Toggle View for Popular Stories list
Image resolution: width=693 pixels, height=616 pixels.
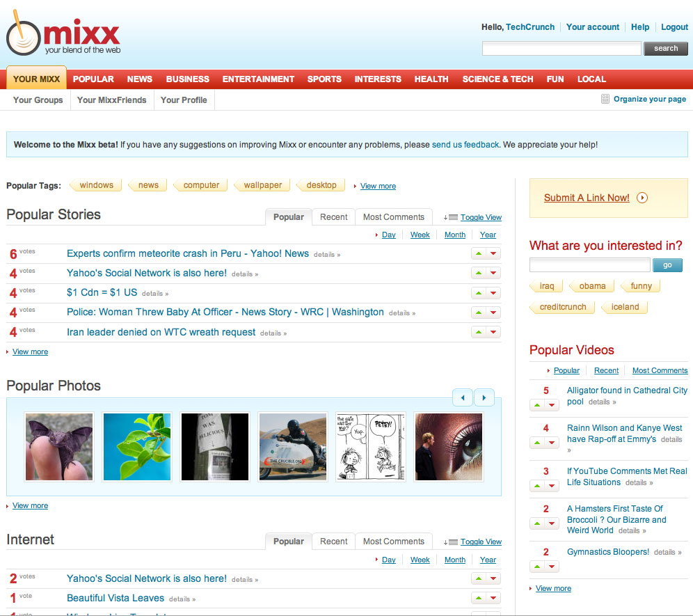(481, 217)
